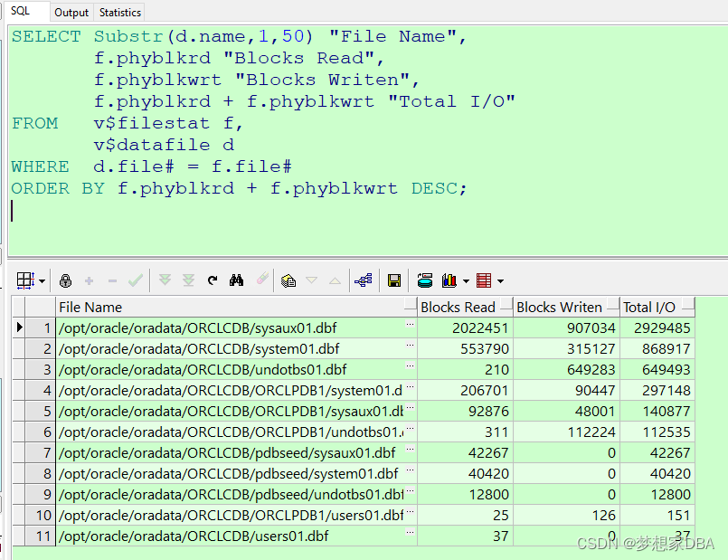Viewport: 728px width, 560px height.
Task: Click the Blocks Writen value 126
Action: coord(603,516)
